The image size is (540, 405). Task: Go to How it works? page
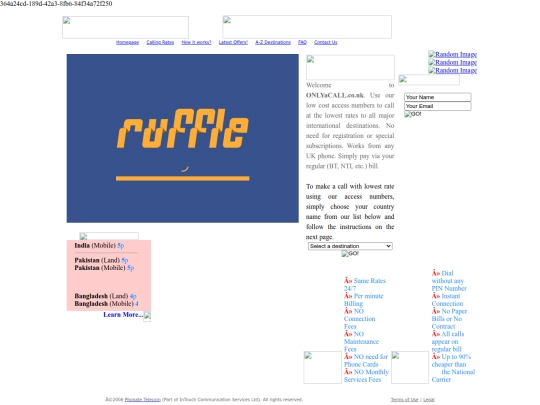pos(196,42)
